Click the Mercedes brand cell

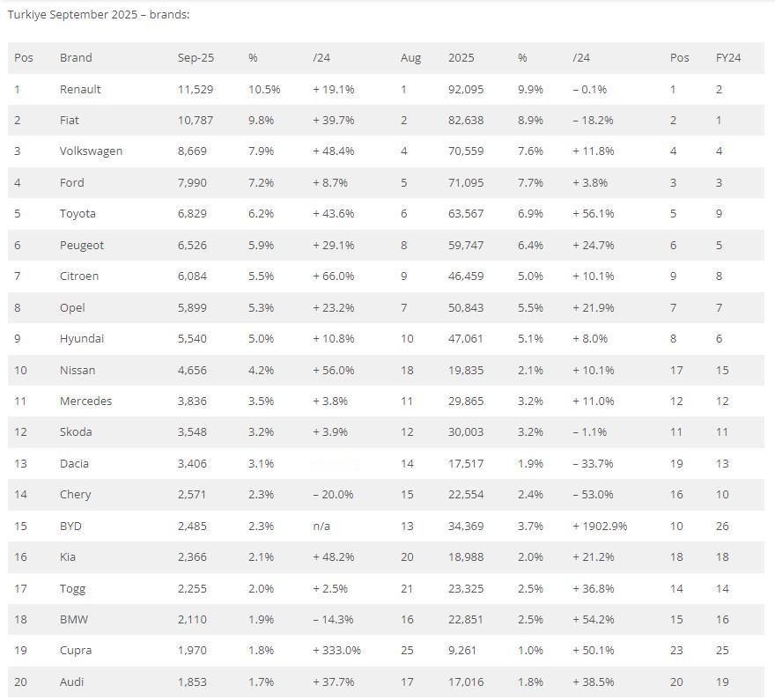[85, 401]
